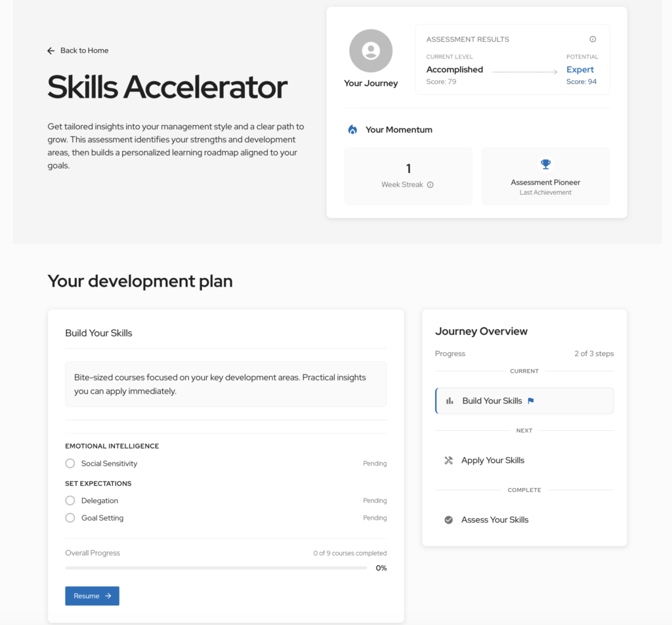
Task: Click the tools icon beside Apply Your Skills
Action: click(449, 460)
